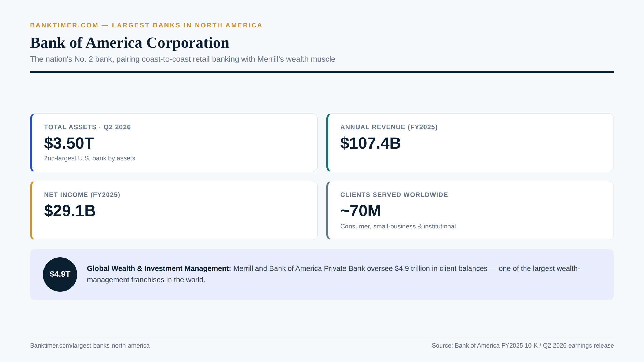Click the BANKTIMER.COM eyebrow label
This screenshot has height=362, width=644.
click(146, 25)
